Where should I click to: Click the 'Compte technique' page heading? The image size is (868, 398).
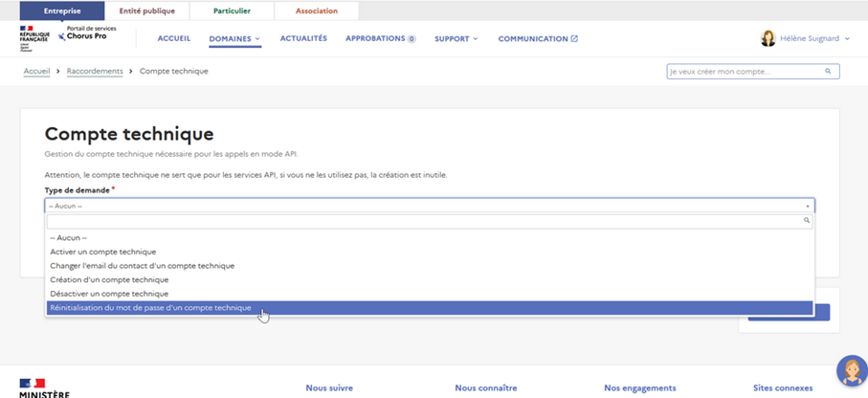tap(129, 134)
